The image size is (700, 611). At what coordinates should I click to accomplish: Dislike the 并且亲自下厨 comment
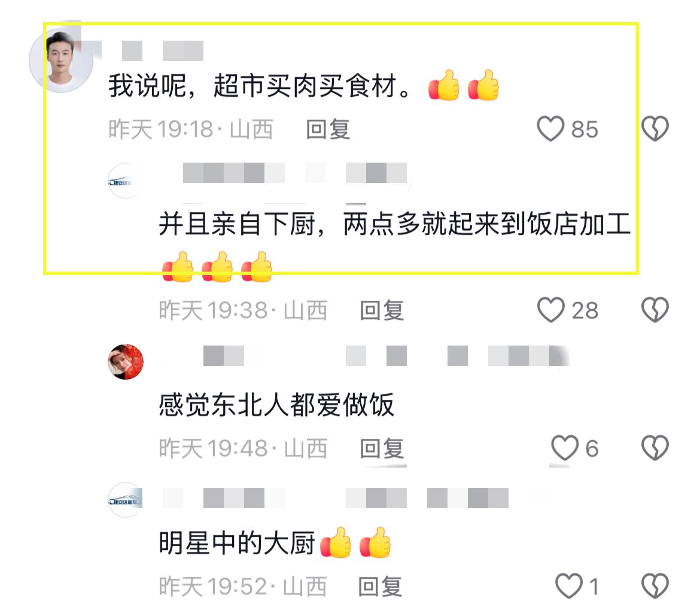click(655, 310)
